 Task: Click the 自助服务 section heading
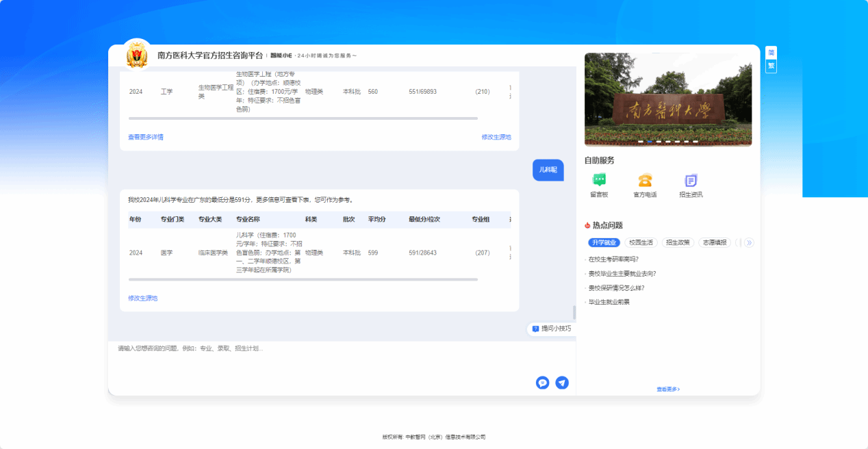coord(600,161)
